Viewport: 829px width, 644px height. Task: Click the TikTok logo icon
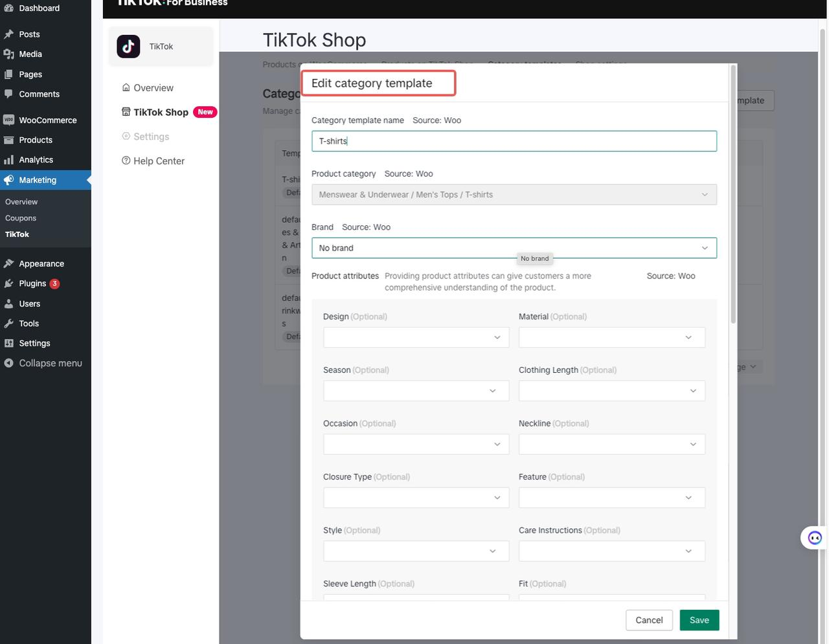point(128,47)
